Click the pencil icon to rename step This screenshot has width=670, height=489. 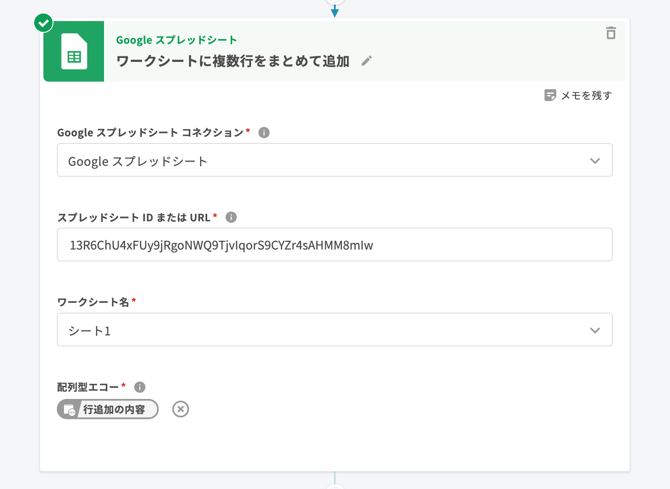click(x=367, y=61)
